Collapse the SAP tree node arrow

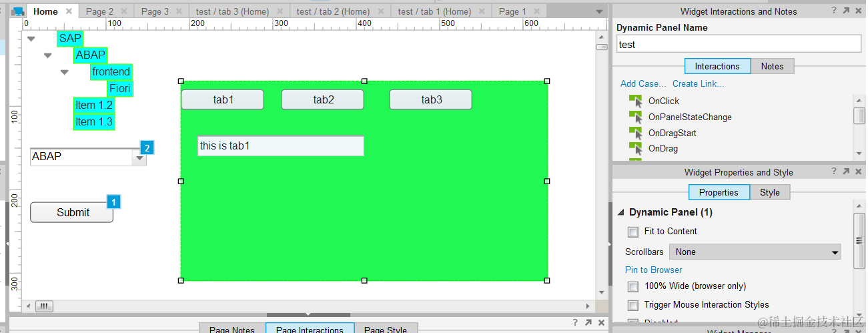31,39
